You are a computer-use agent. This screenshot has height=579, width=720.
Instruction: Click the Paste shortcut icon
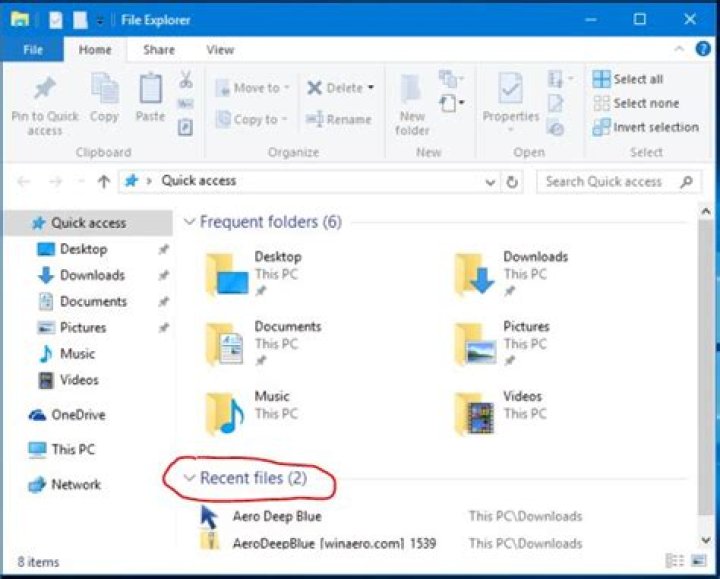coord(186,127)
